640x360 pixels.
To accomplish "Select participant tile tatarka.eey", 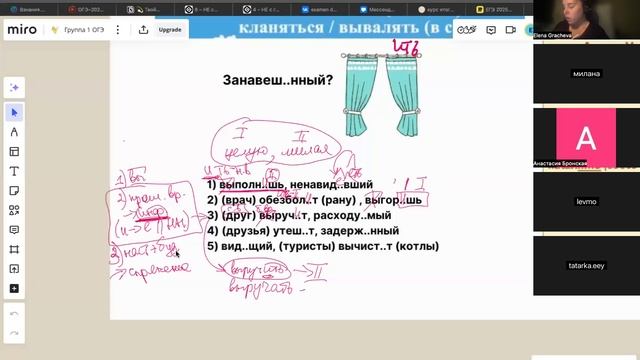I will [586, 266].
